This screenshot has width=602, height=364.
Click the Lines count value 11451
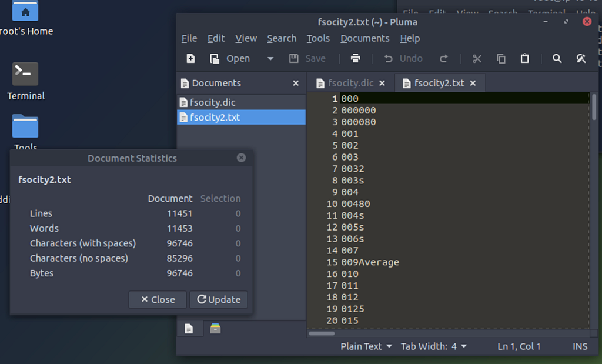pos(179,213)
